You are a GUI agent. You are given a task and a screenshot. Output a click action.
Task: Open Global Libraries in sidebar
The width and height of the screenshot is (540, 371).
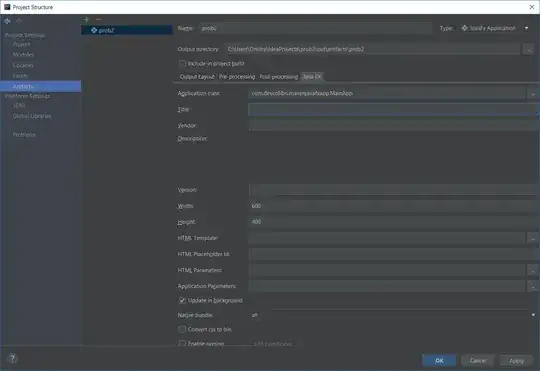(x=32, y=116)
